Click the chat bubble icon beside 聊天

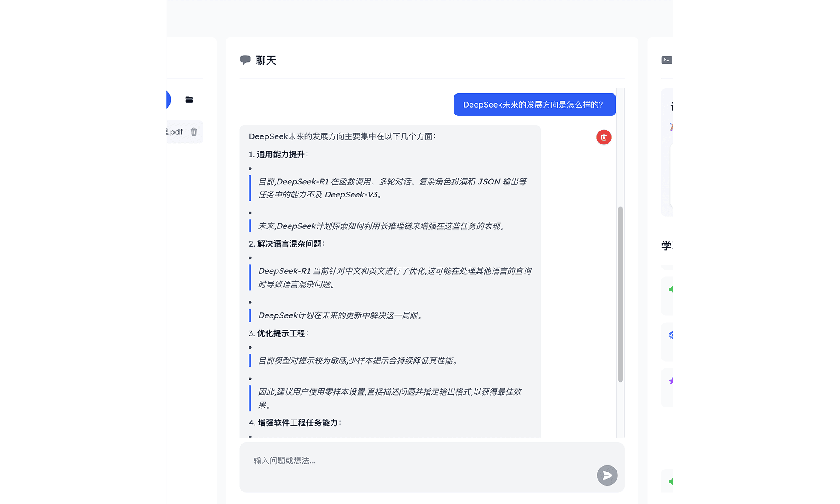245,60
